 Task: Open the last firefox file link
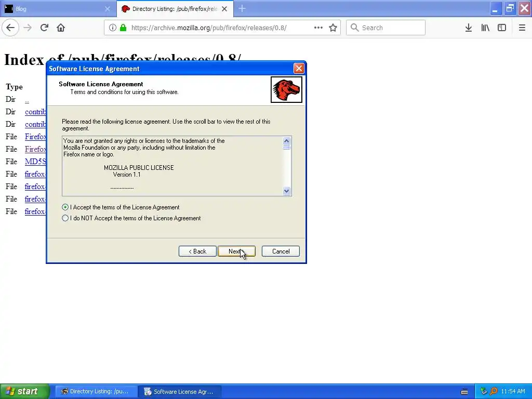[x=35, y=212]
